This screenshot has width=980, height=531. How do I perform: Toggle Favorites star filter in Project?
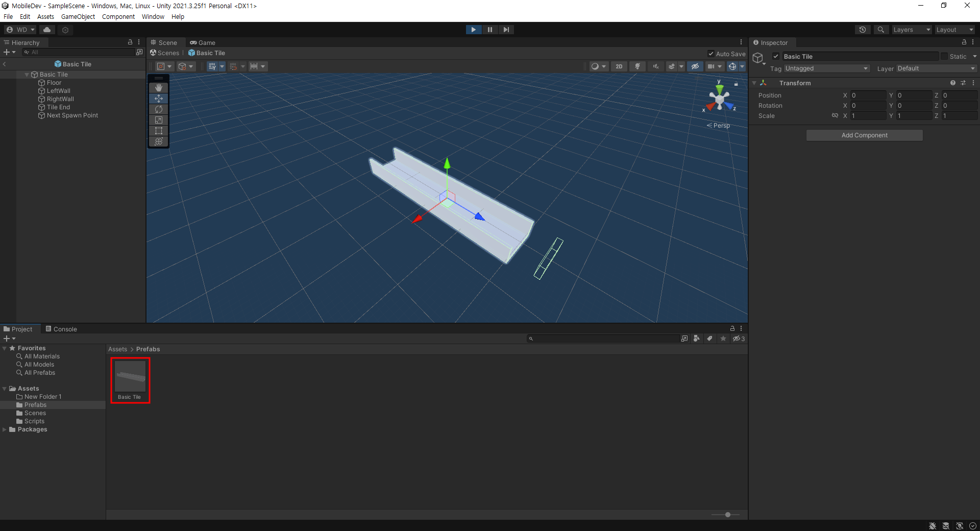click(723, 339)
